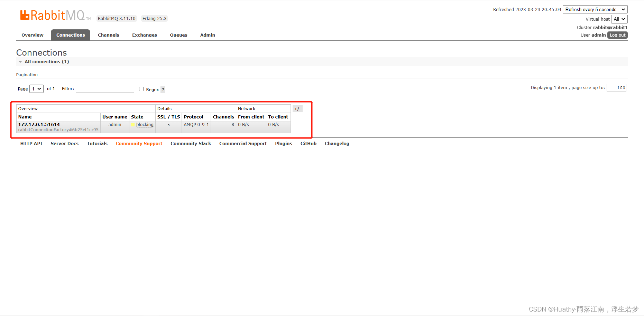Sort by the From client column
Screen dimensions: 644x316
click(251, 117)
